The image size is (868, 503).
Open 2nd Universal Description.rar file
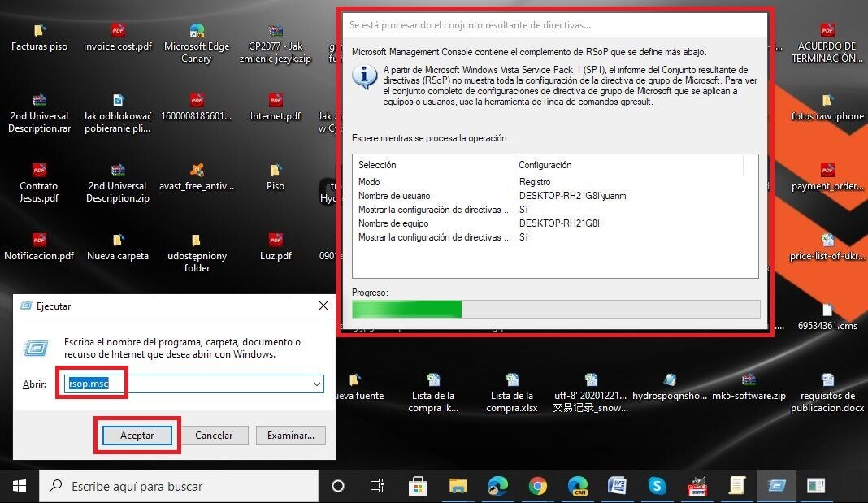click(39, 114)
